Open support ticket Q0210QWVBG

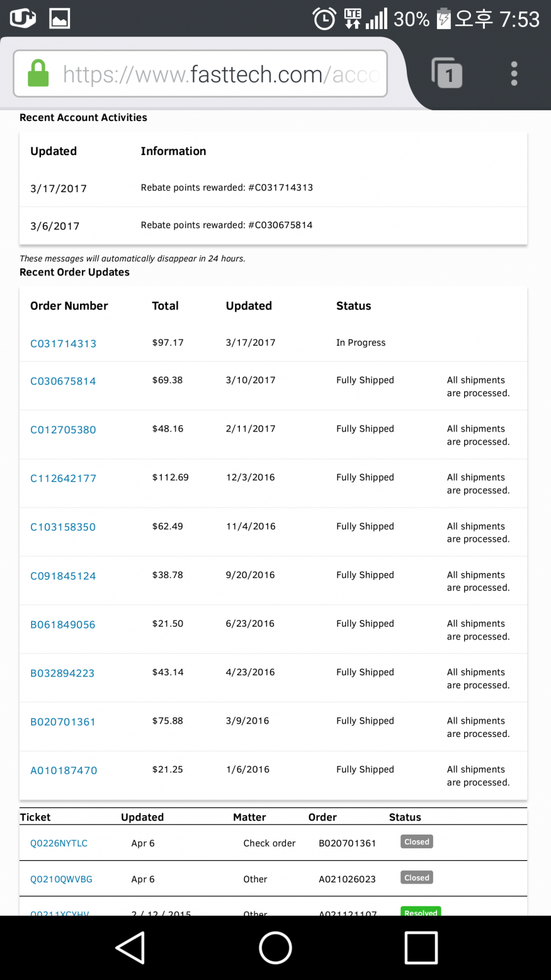click(61, 879)
